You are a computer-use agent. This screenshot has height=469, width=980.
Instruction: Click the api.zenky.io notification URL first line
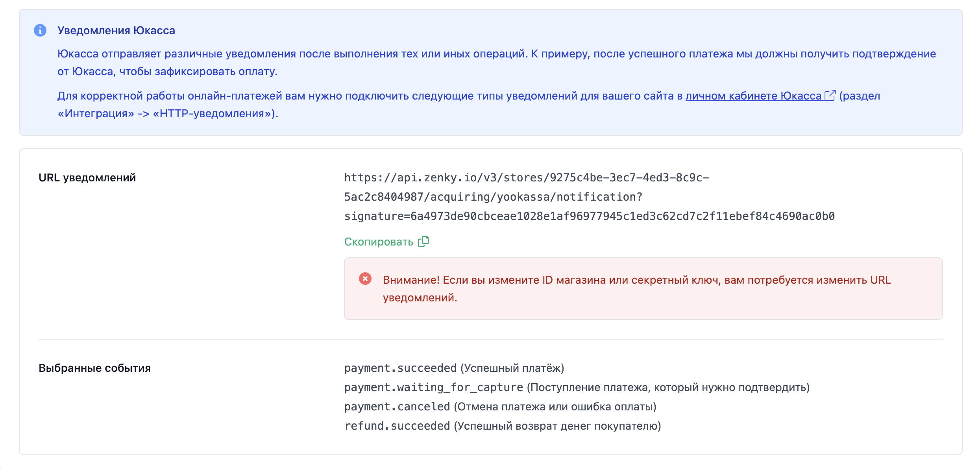click(x=526, y=177)
